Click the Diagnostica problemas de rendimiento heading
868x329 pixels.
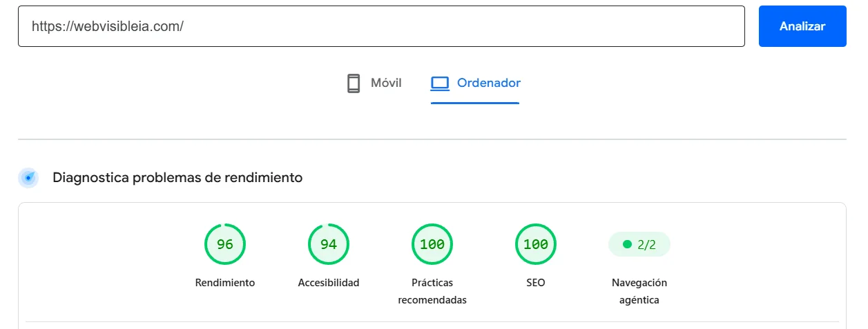pos(177,177)
